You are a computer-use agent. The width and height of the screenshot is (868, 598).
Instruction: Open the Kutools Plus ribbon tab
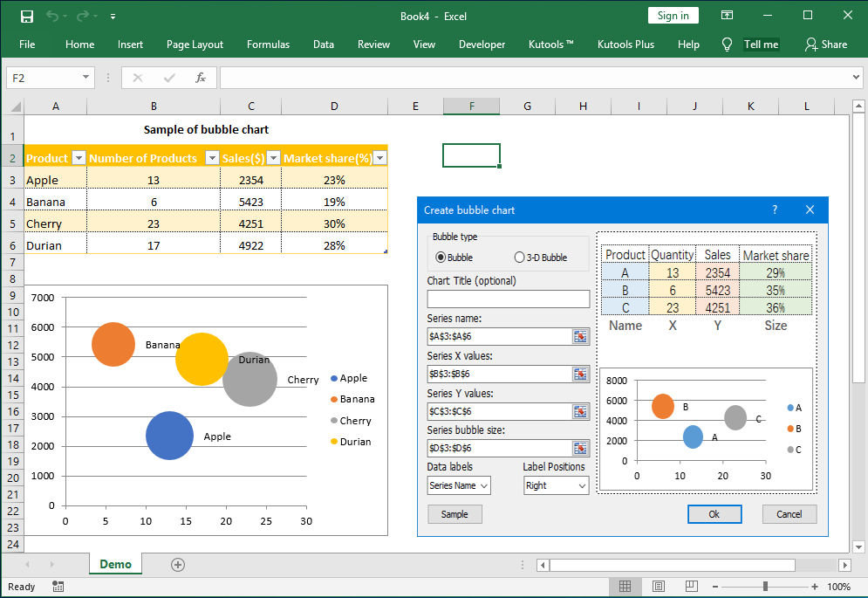click(x=625, y=45)
